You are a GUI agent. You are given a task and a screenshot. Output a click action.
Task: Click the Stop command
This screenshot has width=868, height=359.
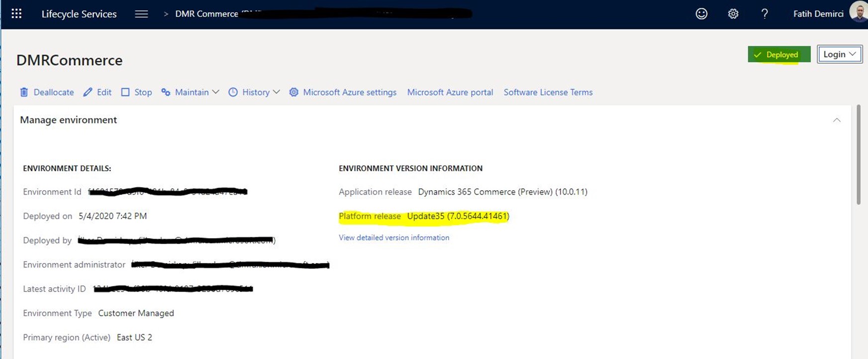point(143,92)
